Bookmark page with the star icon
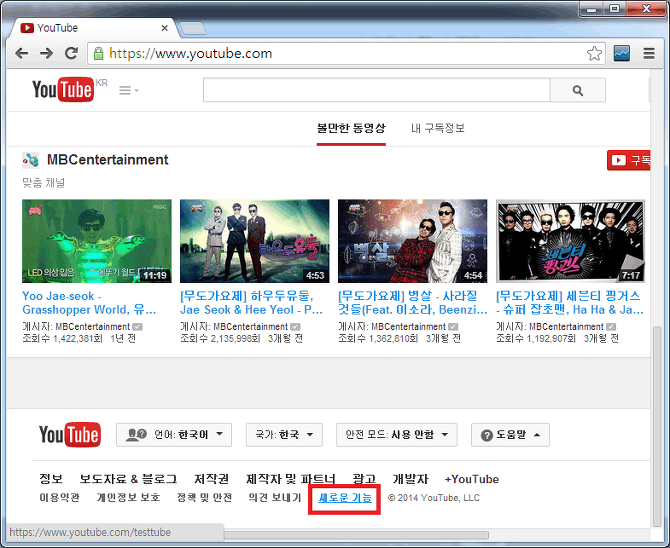The image size is (670, 548). point(594,53)
